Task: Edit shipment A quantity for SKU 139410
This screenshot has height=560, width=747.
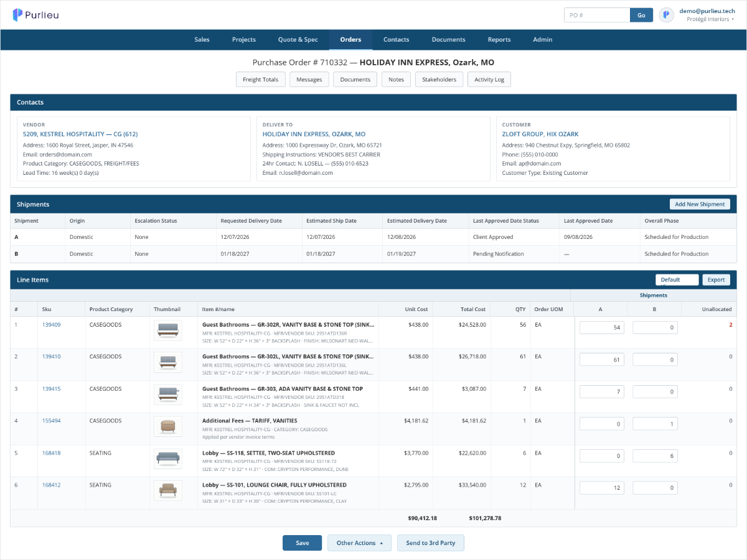Action: (602, 360)
